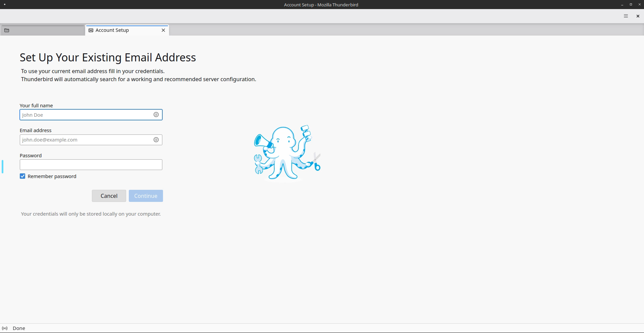
Task: Click inside the Password field
Action: pyautogui.click(x=91, y=165)
